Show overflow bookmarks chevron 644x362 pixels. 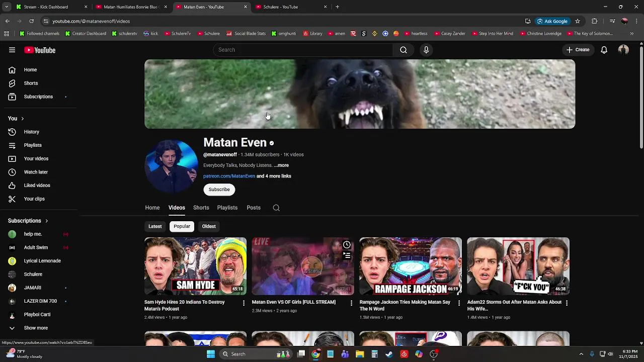coord(632,34)
